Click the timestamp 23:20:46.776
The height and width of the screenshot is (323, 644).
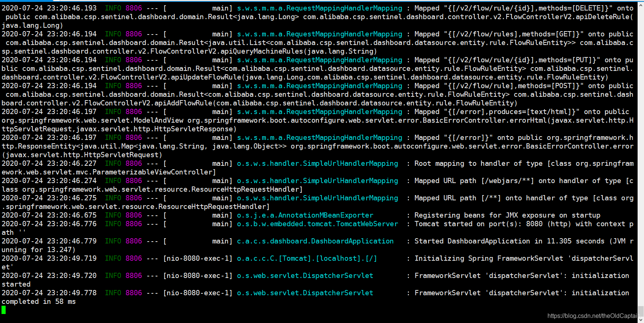pyautogui.click(x=72, y=224)
